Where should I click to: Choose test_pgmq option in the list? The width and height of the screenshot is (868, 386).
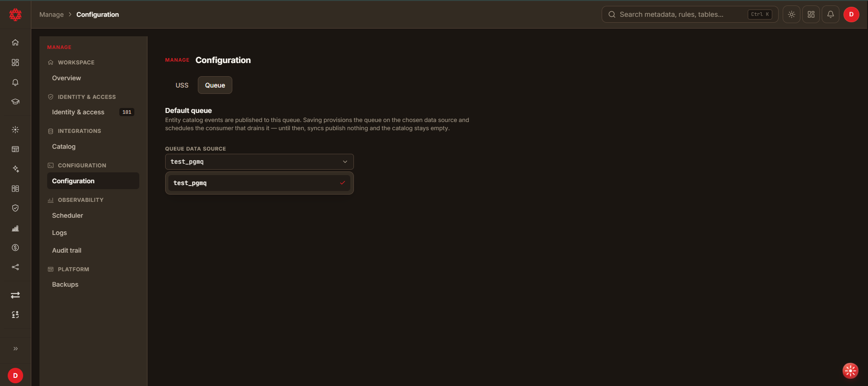259,183
